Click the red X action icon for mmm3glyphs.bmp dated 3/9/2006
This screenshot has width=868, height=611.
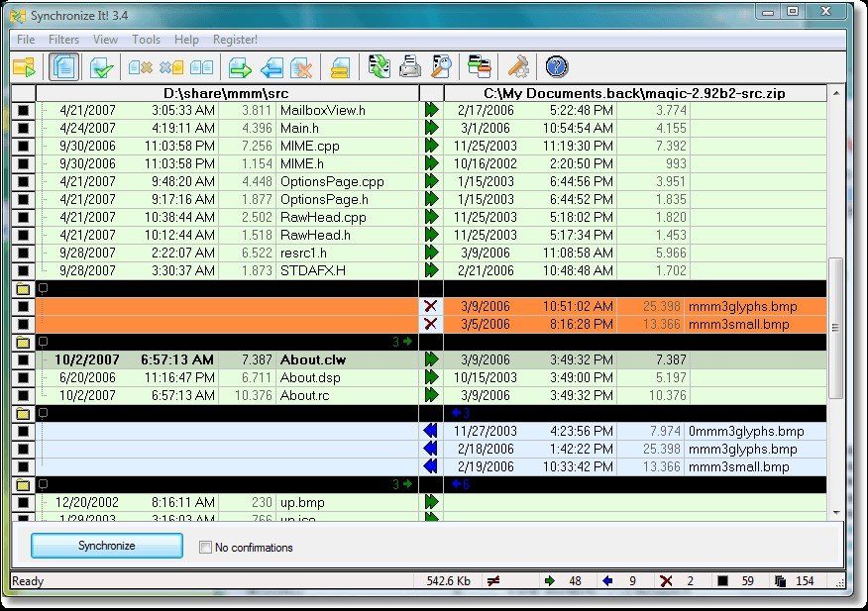(430, 306)
